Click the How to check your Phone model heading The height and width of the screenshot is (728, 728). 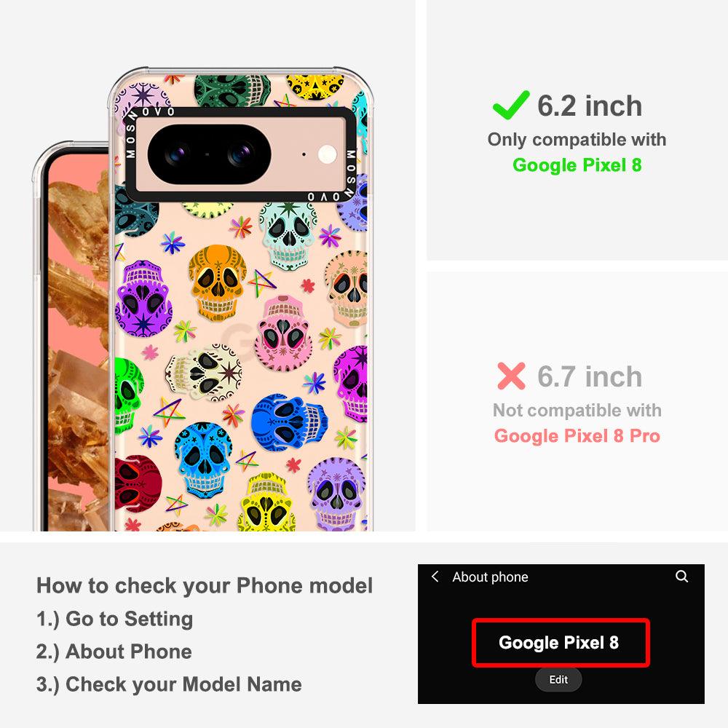[x=205, y=586]
